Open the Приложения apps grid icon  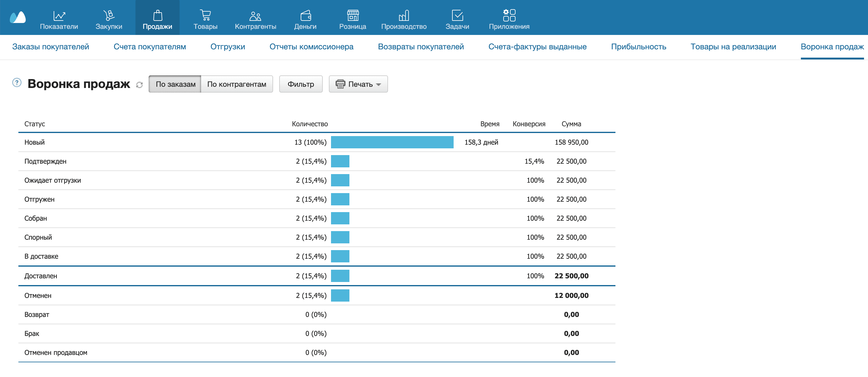[509, 16]
